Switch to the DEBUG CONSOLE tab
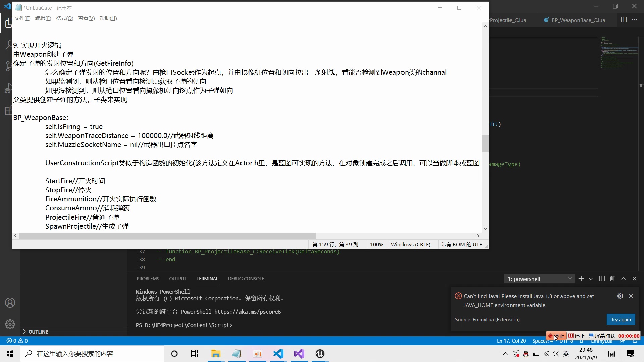The width and height of the screenshot is (644, 362). point(246,278)
